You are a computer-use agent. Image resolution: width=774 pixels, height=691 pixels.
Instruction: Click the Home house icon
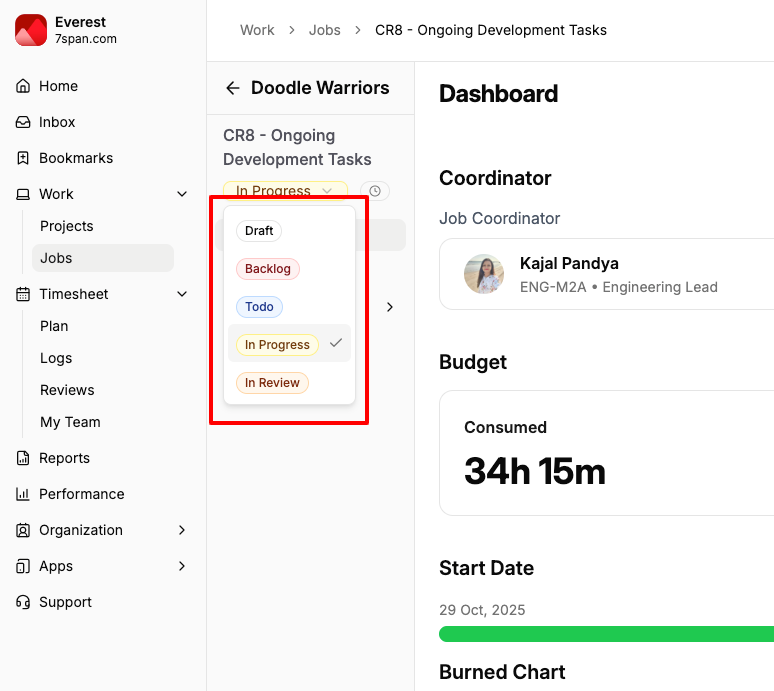pyautogui.click(x=23, y=86)
